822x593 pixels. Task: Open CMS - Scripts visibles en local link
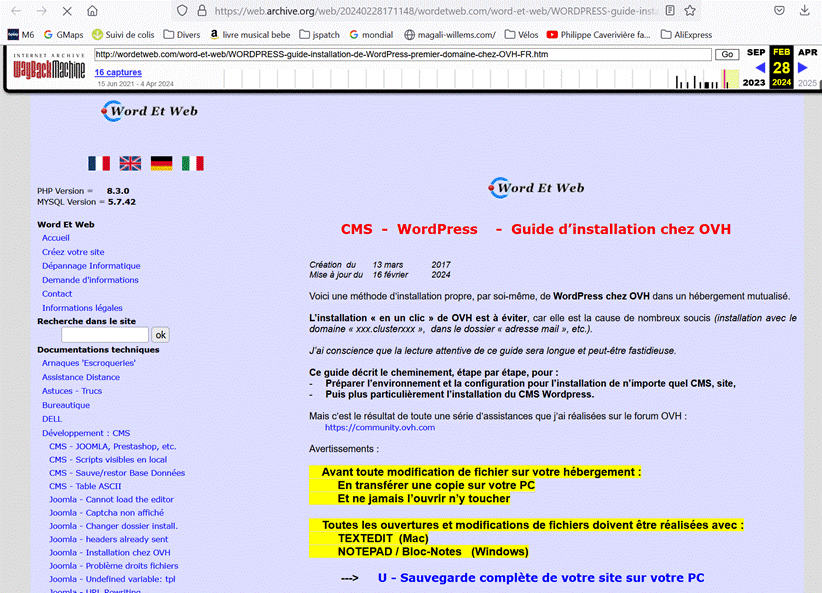pyautogui.click(x=108, y=460)
